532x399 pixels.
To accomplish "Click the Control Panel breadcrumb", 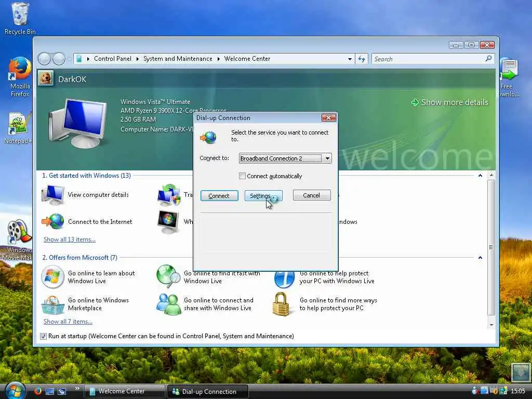I will (112, 59).
